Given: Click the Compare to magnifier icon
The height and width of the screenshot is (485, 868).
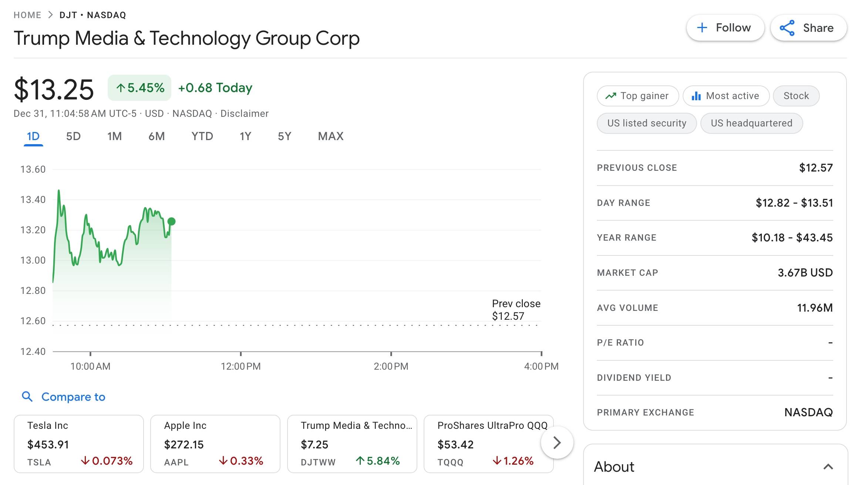Looking at the screenshot, I should point(27,397).
